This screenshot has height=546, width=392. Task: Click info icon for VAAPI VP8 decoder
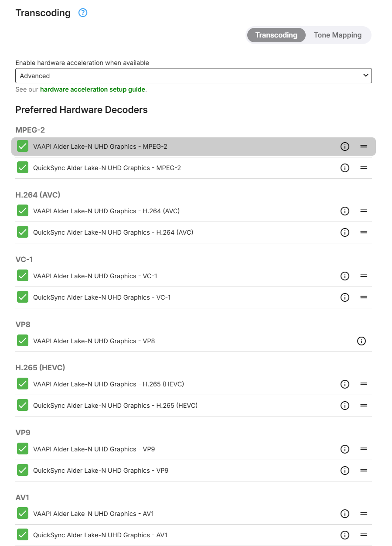point(361,341)
